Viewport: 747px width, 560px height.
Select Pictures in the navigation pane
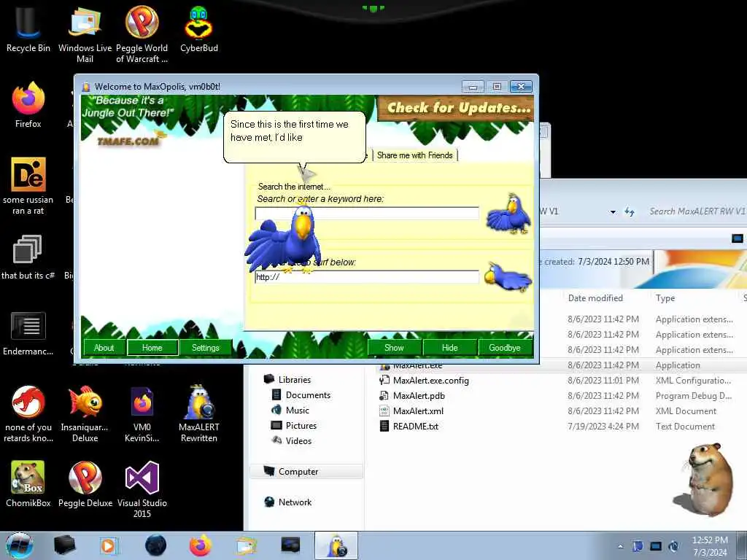(294, 425)
